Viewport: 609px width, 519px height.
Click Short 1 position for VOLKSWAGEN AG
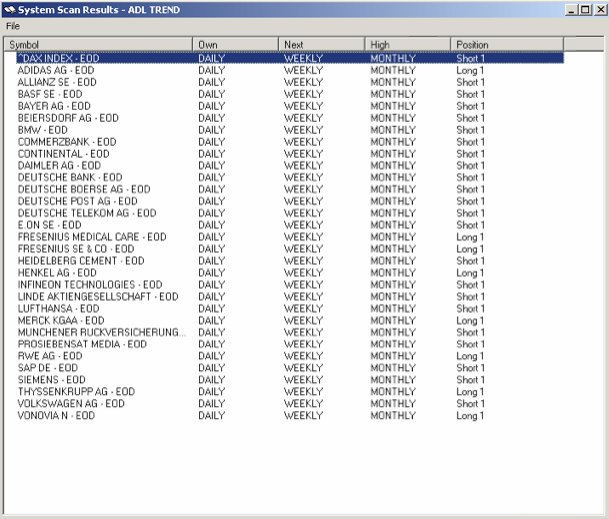[470, 404]
